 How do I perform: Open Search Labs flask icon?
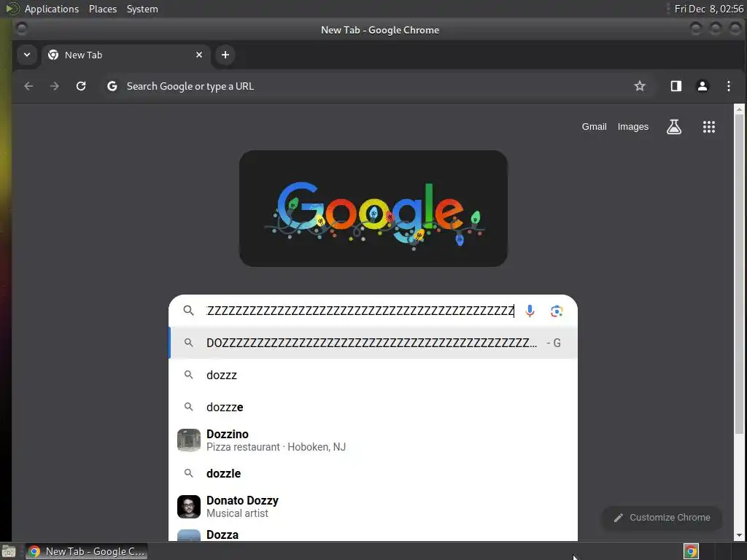(x=673, y=127)
